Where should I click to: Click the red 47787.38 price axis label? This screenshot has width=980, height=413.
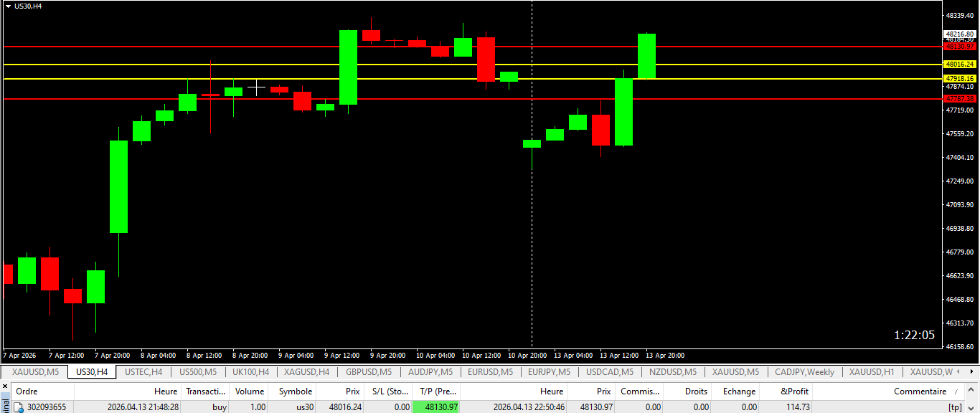960,99
